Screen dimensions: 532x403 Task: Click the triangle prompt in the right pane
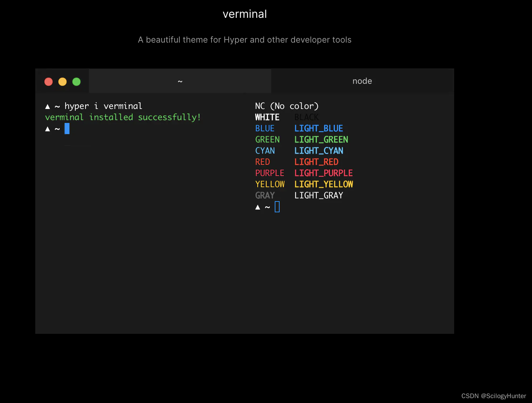click(x=258, y=207)
